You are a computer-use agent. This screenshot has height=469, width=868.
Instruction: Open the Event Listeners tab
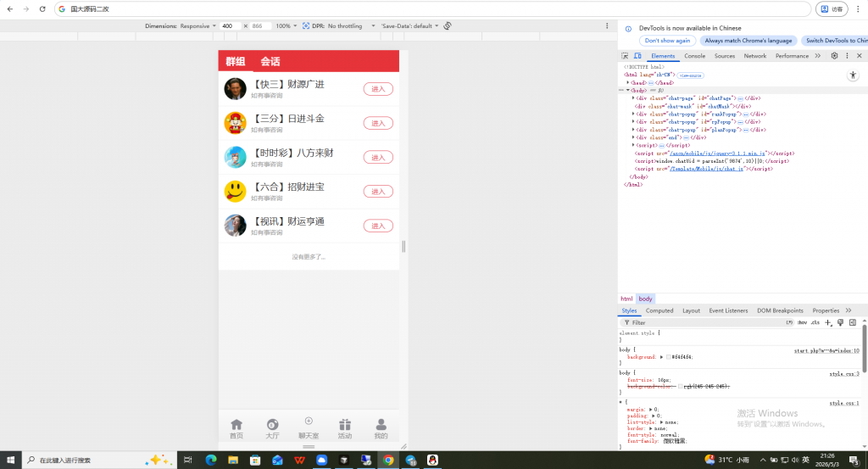(x=728, y=310)
